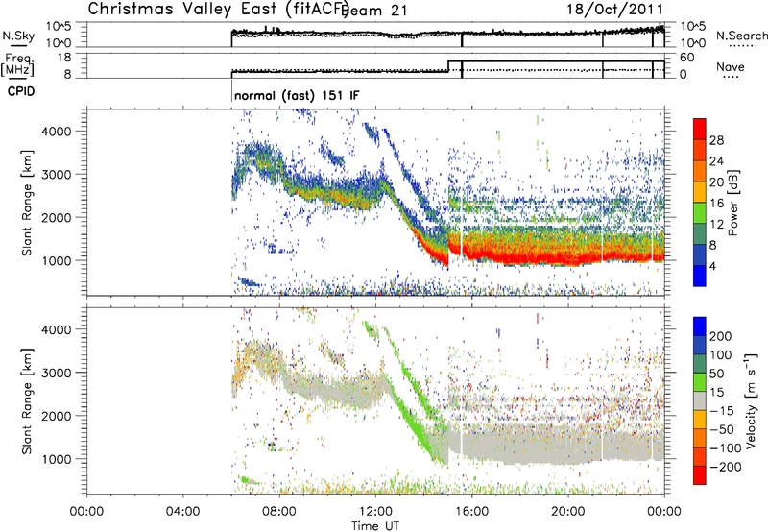
Task: Click Slant Range [km] label of velocity panel
Action: point(27,401)
